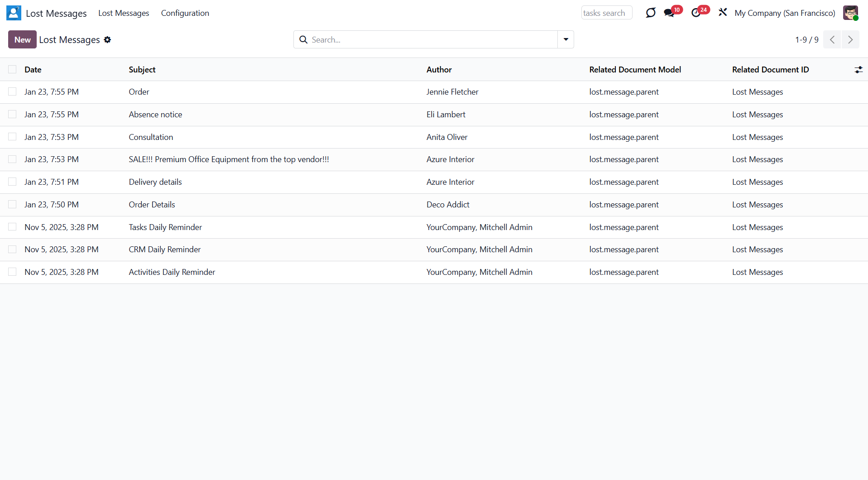Select the Tasks Daily Reminder row checkbox
868x480 pixels.
point(12,227)
